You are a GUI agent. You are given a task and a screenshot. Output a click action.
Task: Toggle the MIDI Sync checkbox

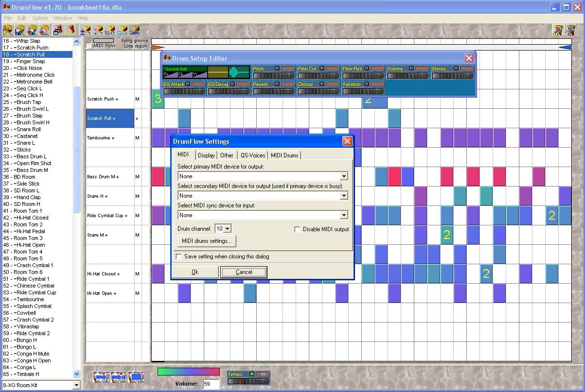coord(89,46)
